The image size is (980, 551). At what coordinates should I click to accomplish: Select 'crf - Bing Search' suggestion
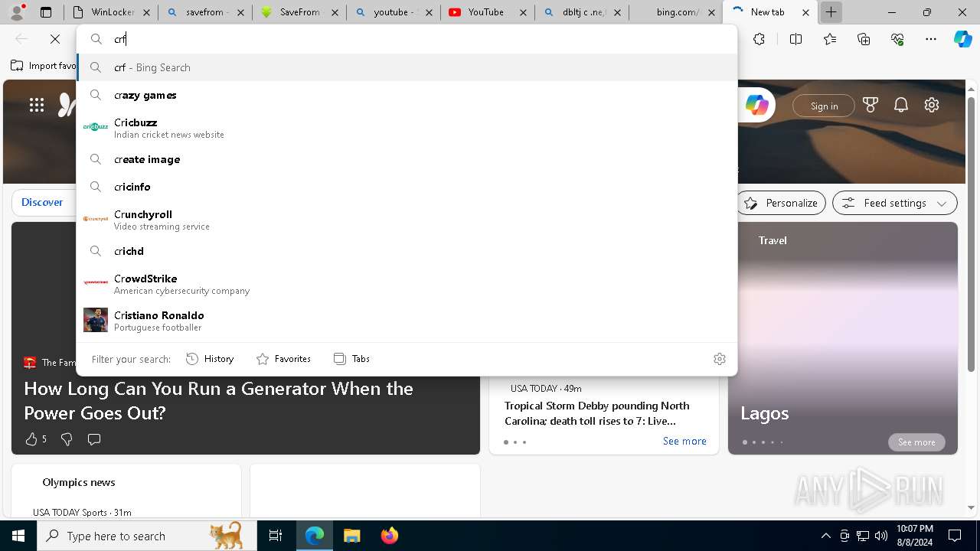pyautogui.click(x=407, y=67)
